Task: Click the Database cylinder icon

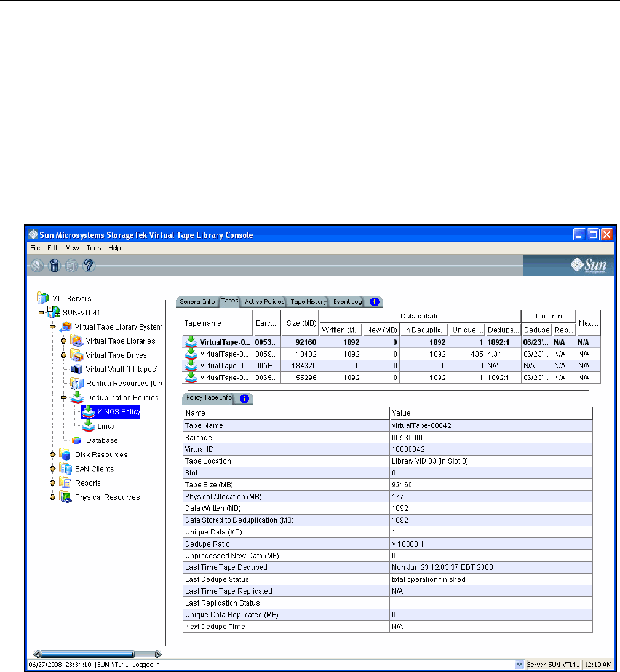Action: tap(77, 440)
